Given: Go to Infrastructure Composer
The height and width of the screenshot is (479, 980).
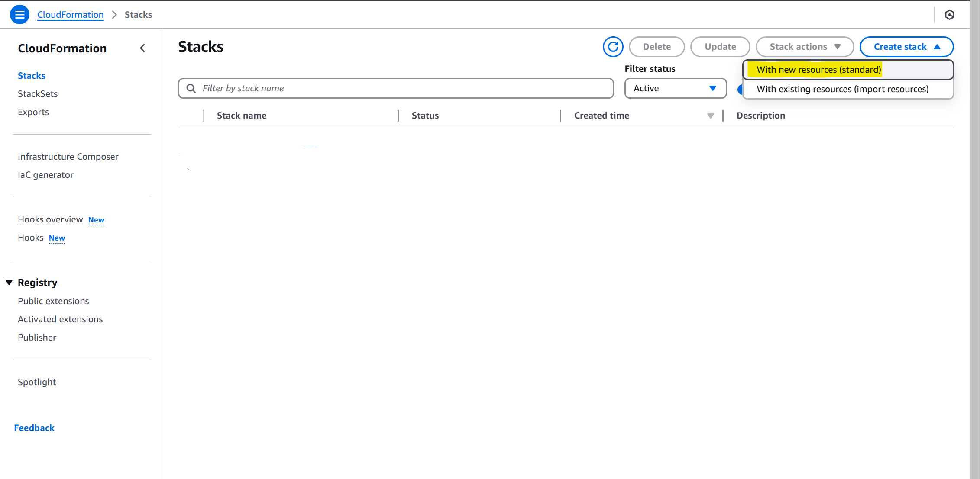Looking at the screenshot, I should point(68,157).
